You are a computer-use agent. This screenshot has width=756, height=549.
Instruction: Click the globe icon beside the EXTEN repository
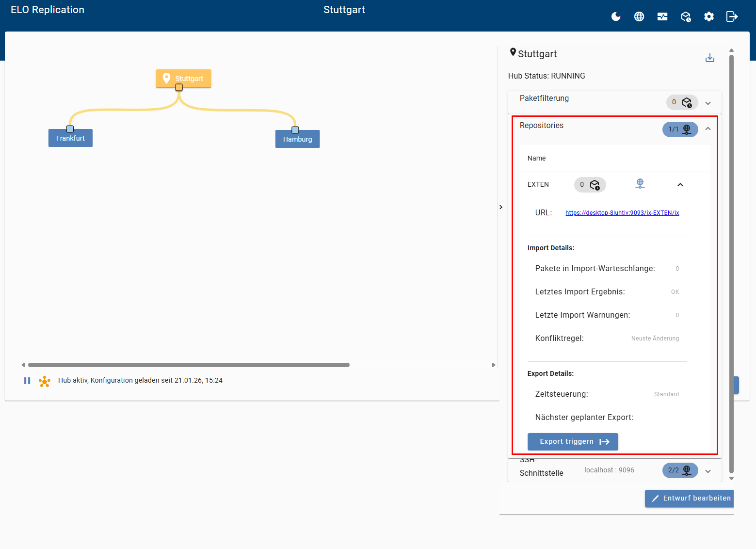pyautogui.click(x=640, y=183)
